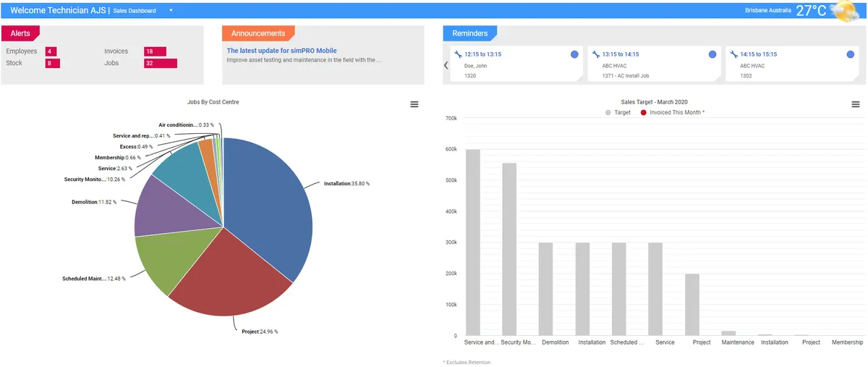Viewport: 868px width, 367px height.
Task: Click the Membership:0.66 % label
Action: pyautogui.click(x=117, y=157)
